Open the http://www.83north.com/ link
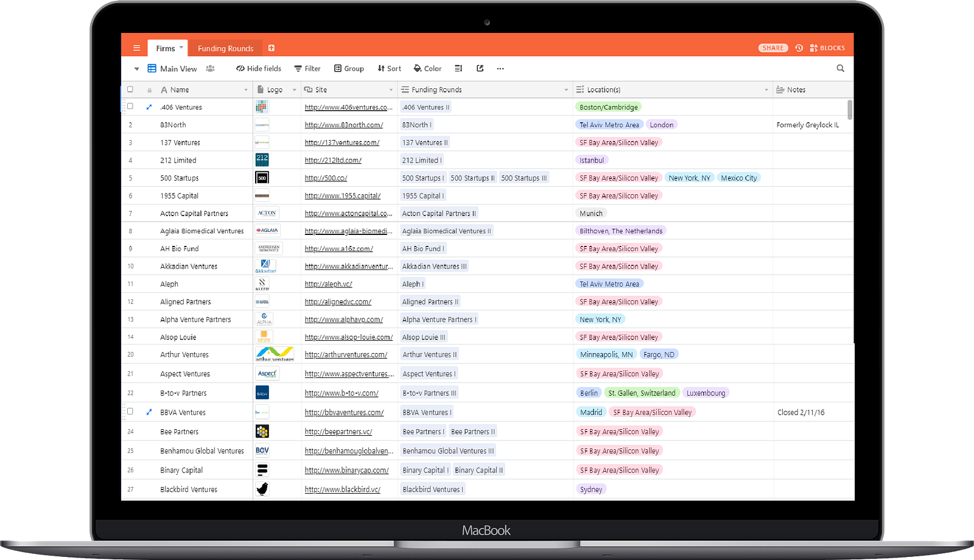This screenshot has height=560, width=974. pos(344,125)
